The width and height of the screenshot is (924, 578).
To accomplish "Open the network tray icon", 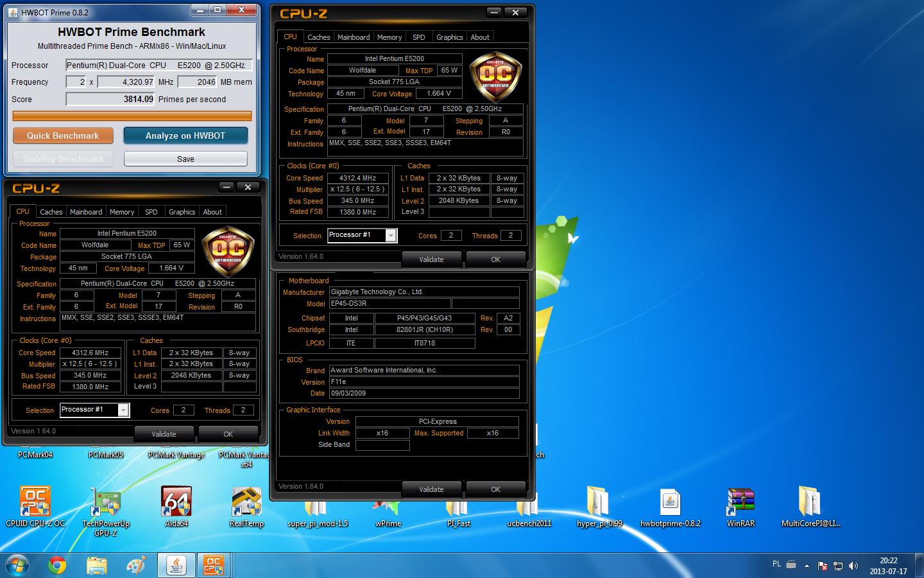I will 838,566.
